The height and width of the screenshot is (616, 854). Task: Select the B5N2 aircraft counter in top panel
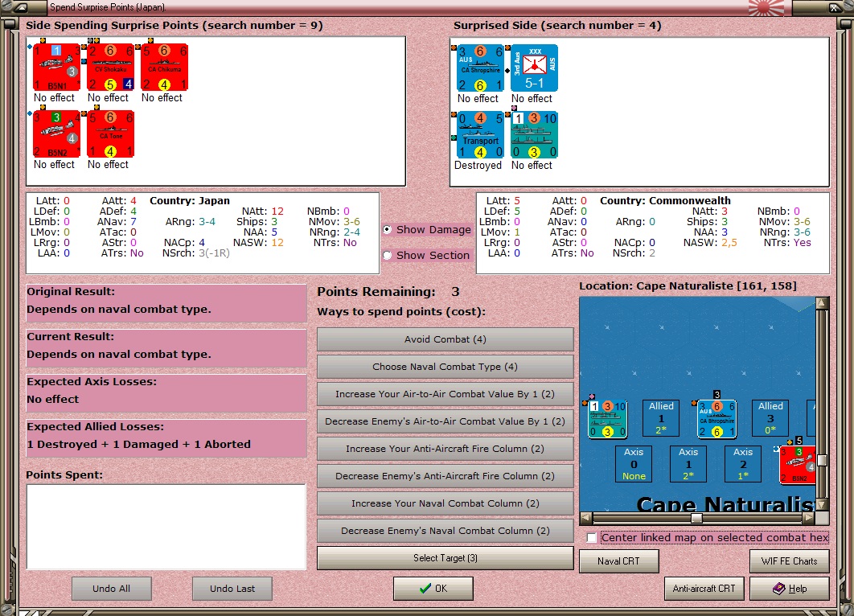(x=56, y=134)
